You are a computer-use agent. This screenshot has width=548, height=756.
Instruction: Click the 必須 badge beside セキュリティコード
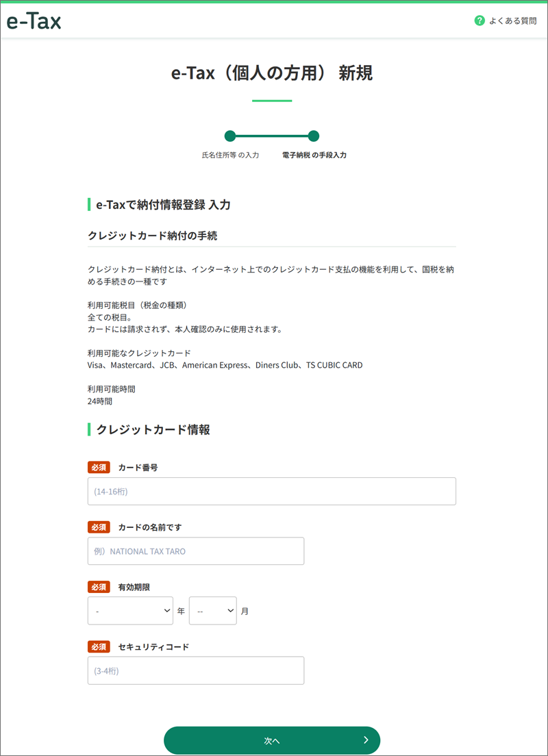99,646
